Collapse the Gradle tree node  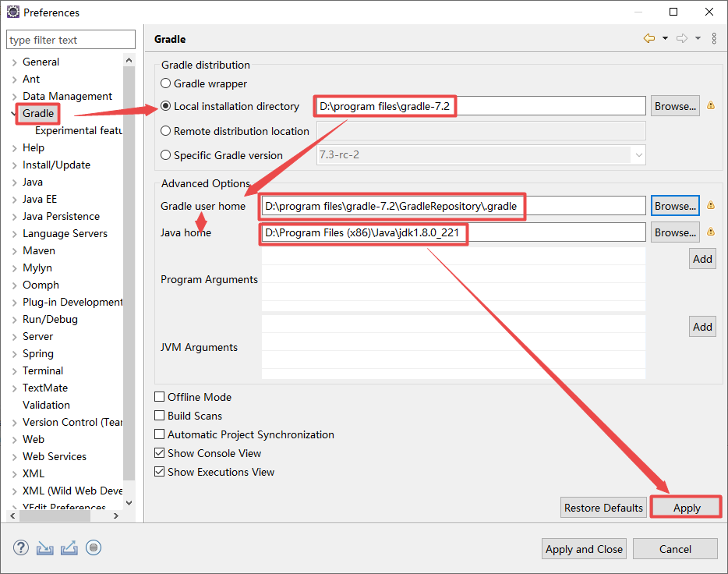(13, 113)
